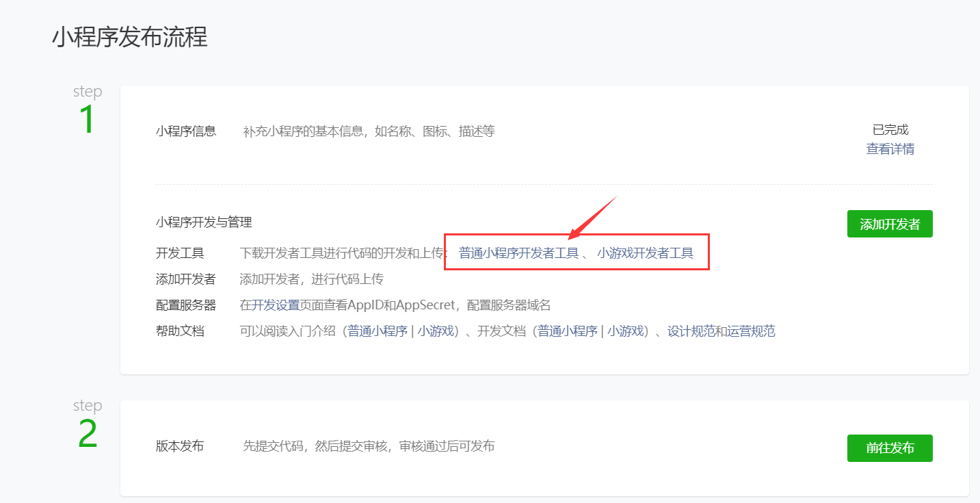The height and width of the screenshot is (503, 980).
Task: Open 普通小程序 link in 开发文档
Action: pyautogui.click(x=568, y=331)
